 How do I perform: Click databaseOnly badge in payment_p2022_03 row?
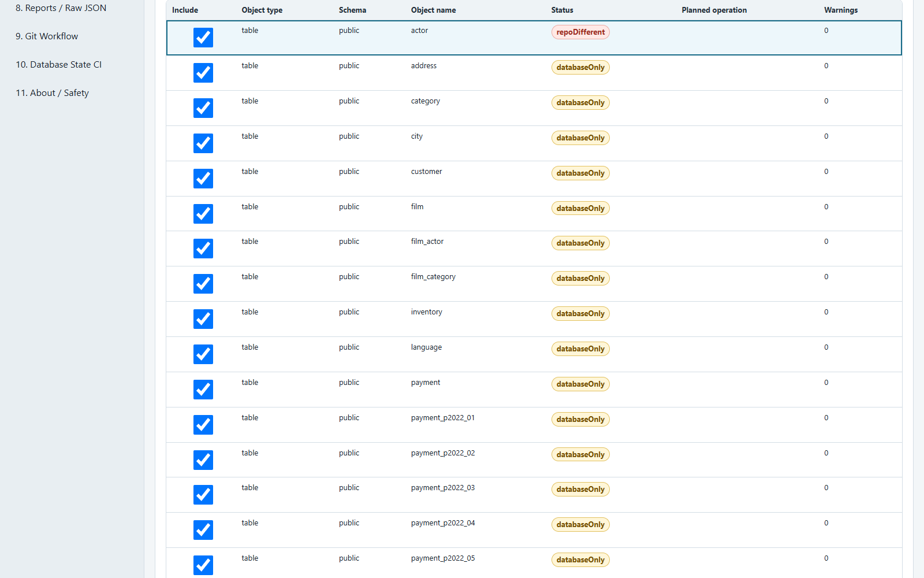click(x=580, y=490)
